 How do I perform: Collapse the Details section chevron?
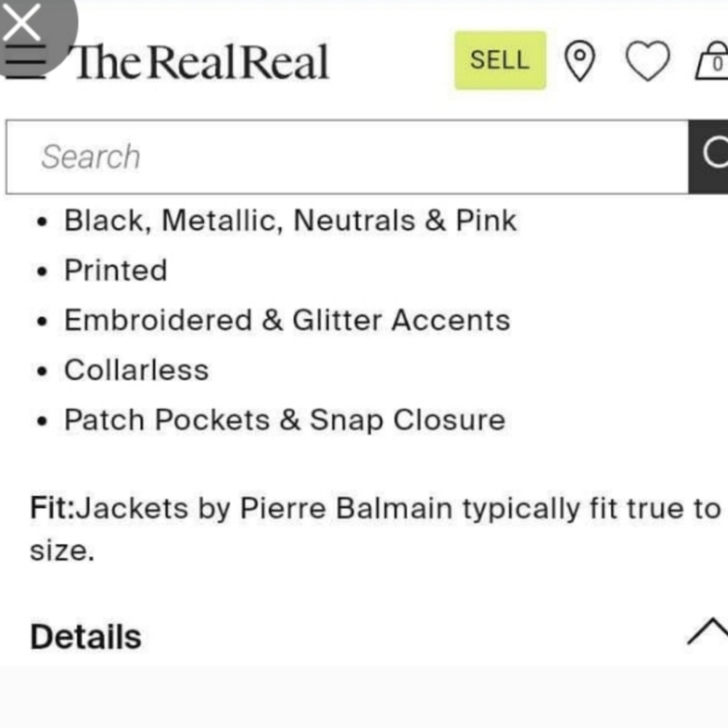tap(708, 632)
